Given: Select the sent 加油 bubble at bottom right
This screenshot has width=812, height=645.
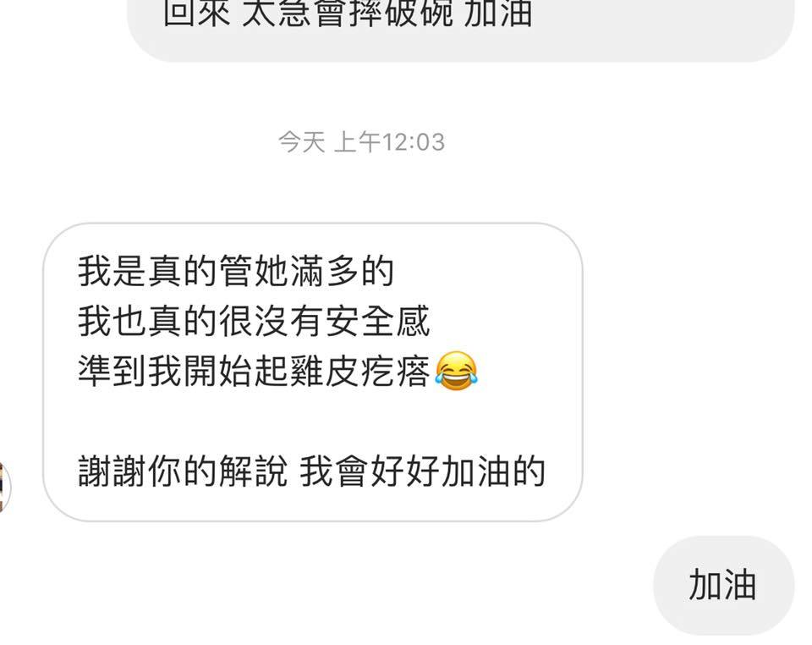Looking at the screenshot, I should click(723, 586).
